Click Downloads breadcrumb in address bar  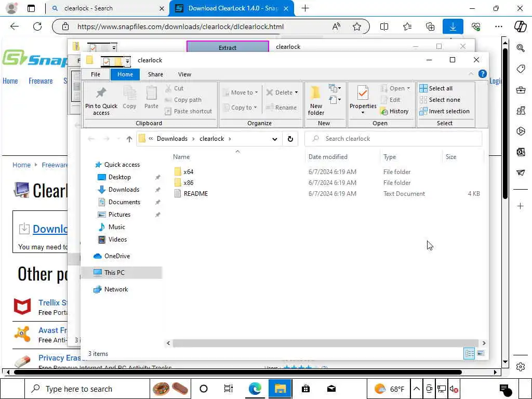click(x=172, y=139)
